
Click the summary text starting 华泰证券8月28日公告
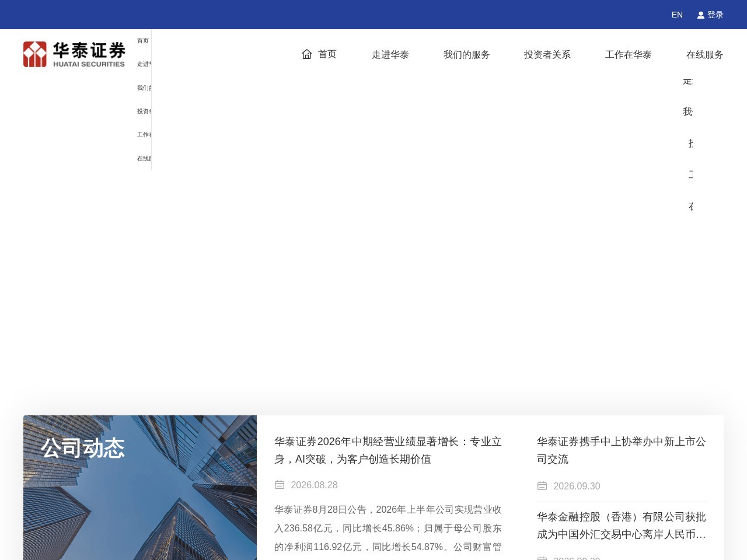388,528
